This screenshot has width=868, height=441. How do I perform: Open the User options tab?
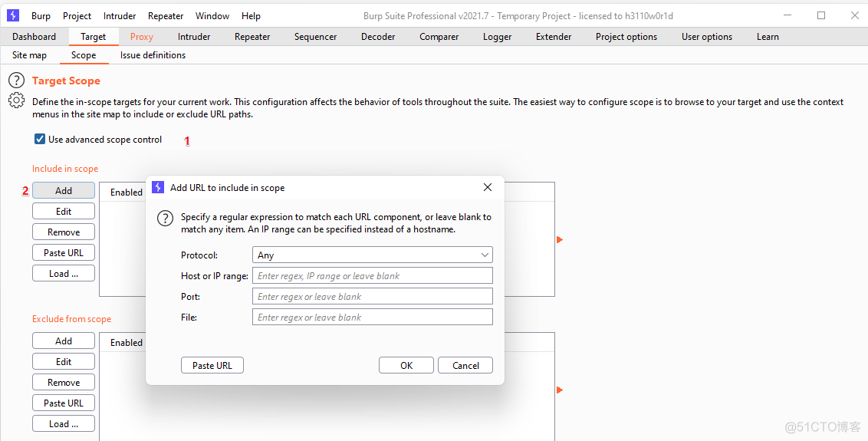(707, 37)
